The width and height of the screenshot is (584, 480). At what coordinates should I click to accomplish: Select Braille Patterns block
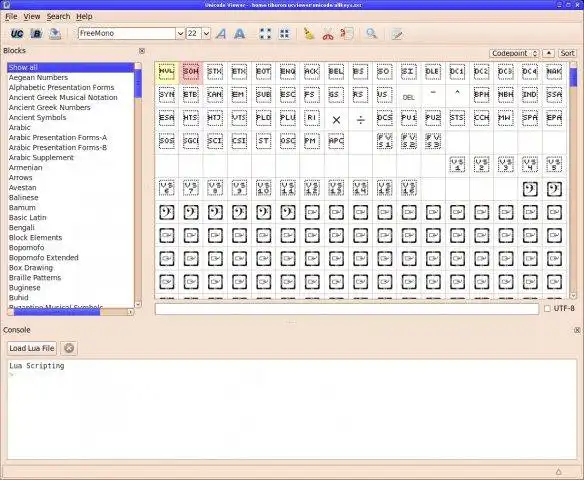35,278
